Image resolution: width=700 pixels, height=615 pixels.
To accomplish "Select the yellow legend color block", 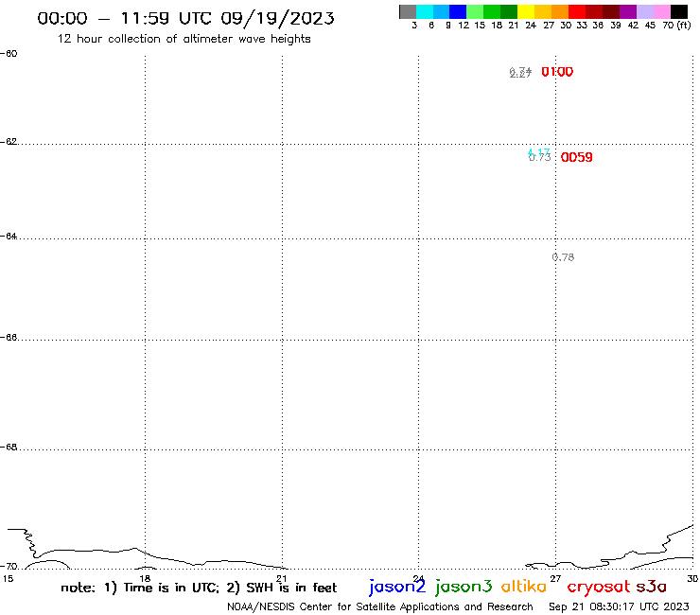I will tap(526, 11).
